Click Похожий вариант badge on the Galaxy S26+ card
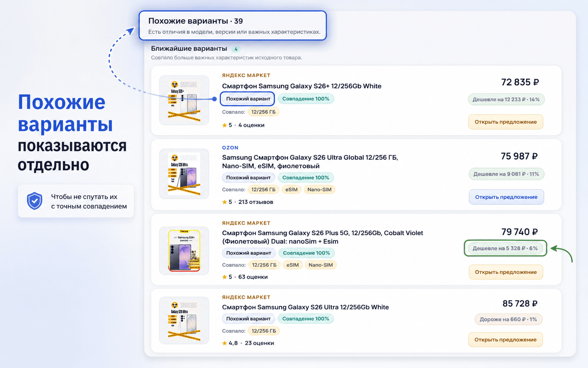Image resolution: width=588 pixels, height=368 pixels. point(248,99)
